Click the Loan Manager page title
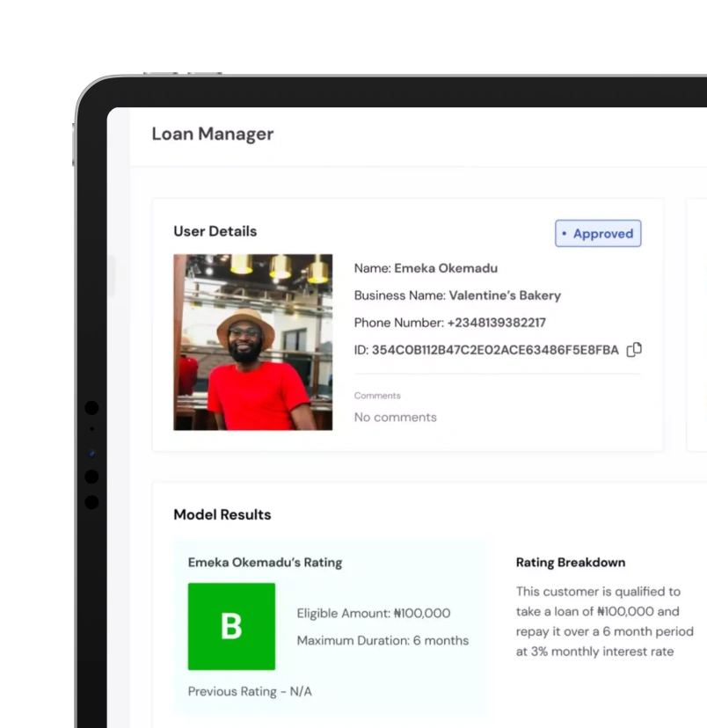This screenshot has height=728, width=707. click(213, 134)
